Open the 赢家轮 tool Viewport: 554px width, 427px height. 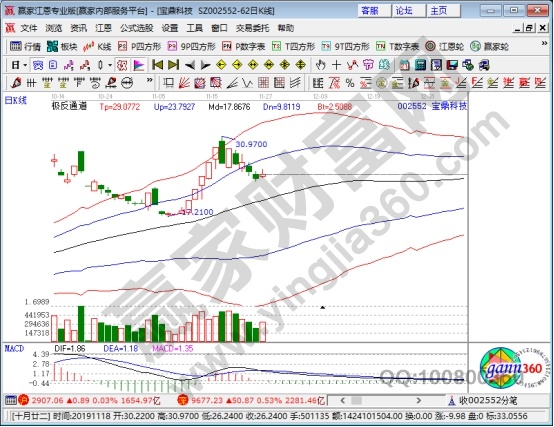(x=490, y=46)
